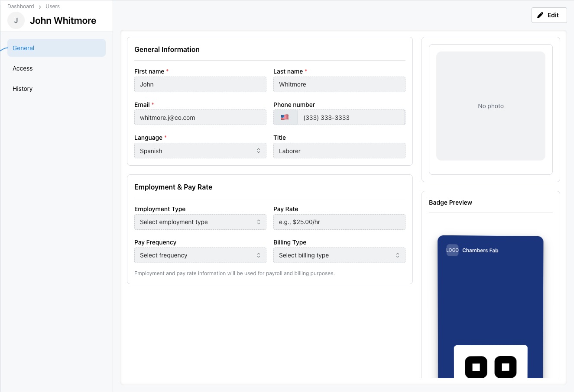Expand the Billing Type dropdown
The height and width of the screenshot is (392, 574).
[339, 255]
